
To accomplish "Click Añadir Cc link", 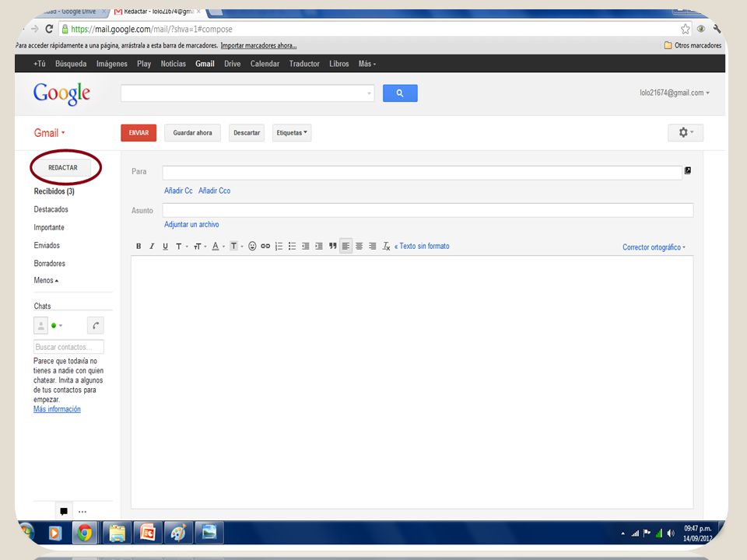I will click(x=178, y=191).
